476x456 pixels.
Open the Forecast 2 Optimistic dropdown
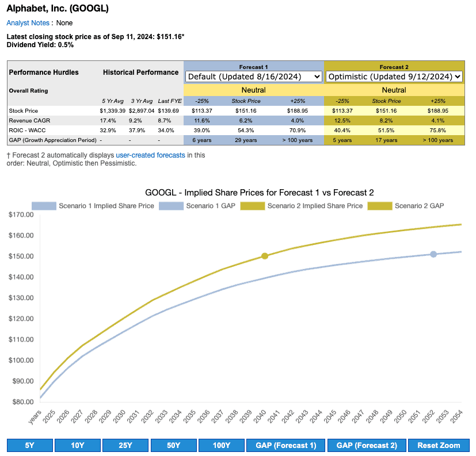point(394,76)
